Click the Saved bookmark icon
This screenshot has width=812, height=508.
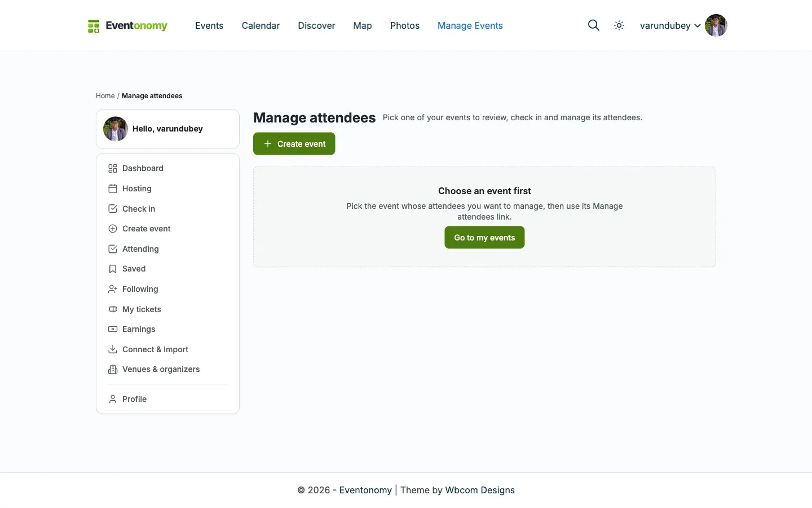pos(113,269)
